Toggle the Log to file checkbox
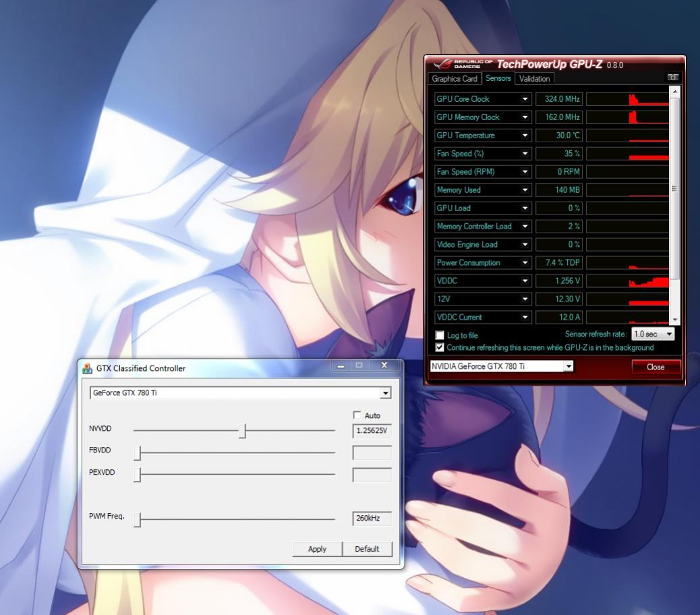 pos(440,335)
